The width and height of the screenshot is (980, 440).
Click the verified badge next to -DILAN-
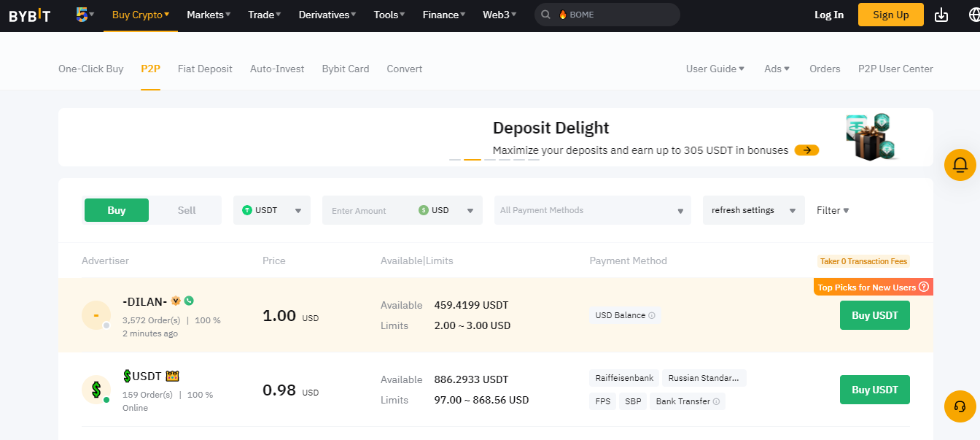click(x=176, y=301)
